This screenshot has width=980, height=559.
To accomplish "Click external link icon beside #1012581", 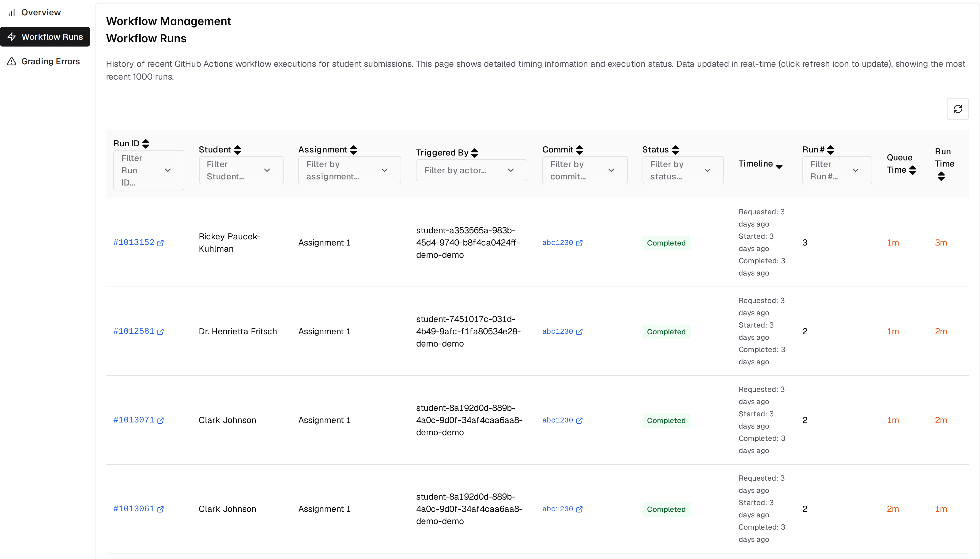I will tap(160, 332).
